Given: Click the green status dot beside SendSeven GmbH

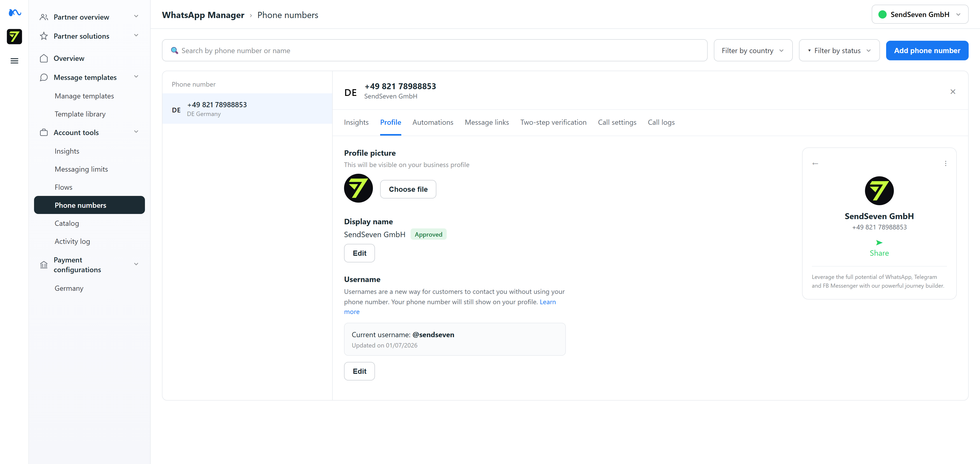Looking at the screenshot, I should [882, 14].
